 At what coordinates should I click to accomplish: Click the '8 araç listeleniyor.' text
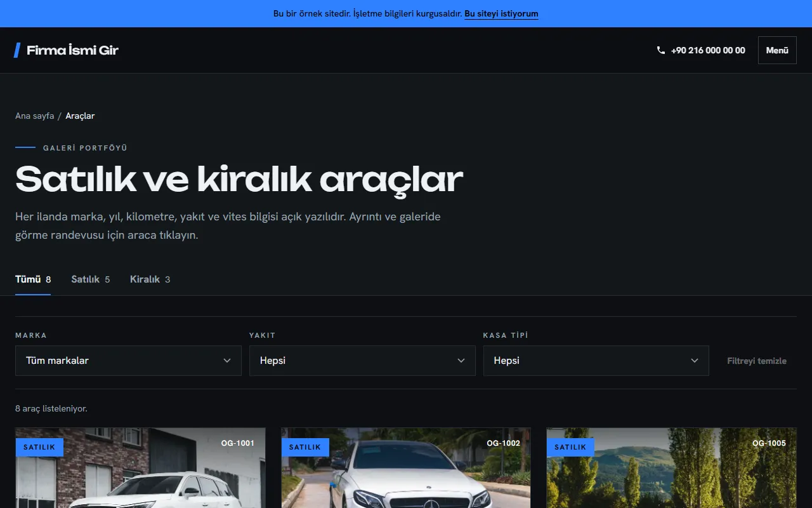coord(51,409)
